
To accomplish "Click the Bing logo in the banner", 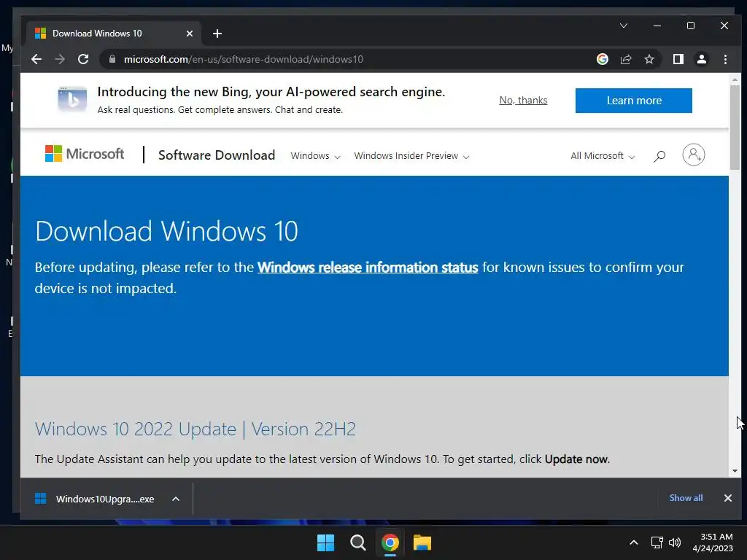I will 72,99.
